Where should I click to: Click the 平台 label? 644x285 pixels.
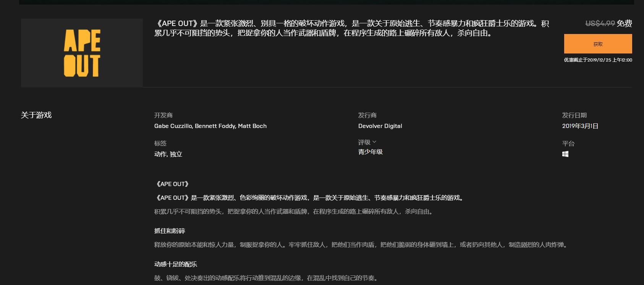[568, 143]
